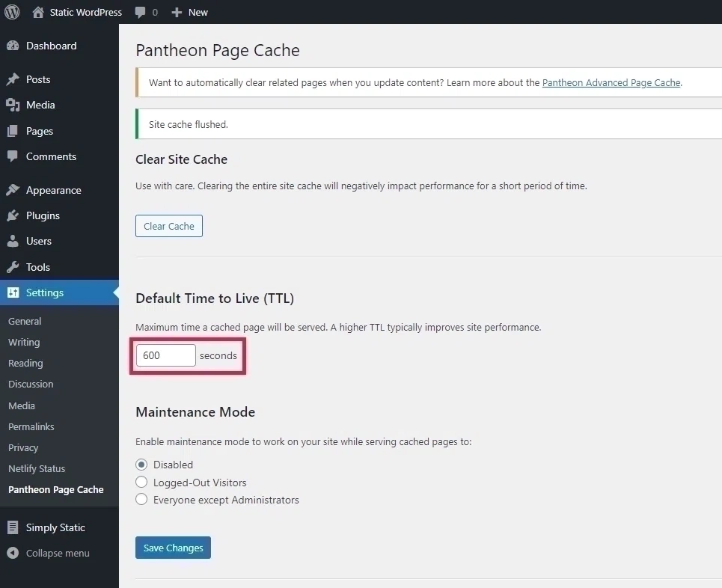Select the Disabled maintenance mode option
722x588 pixels.
click(x=141, y=465)
